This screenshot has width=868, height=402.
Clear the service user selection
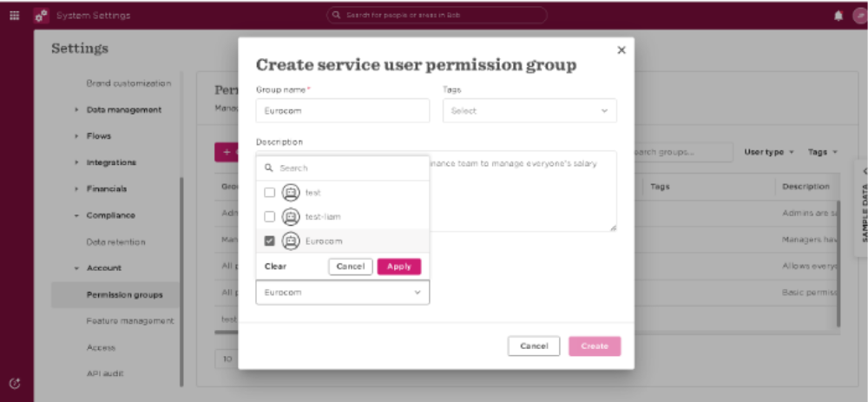275,267
